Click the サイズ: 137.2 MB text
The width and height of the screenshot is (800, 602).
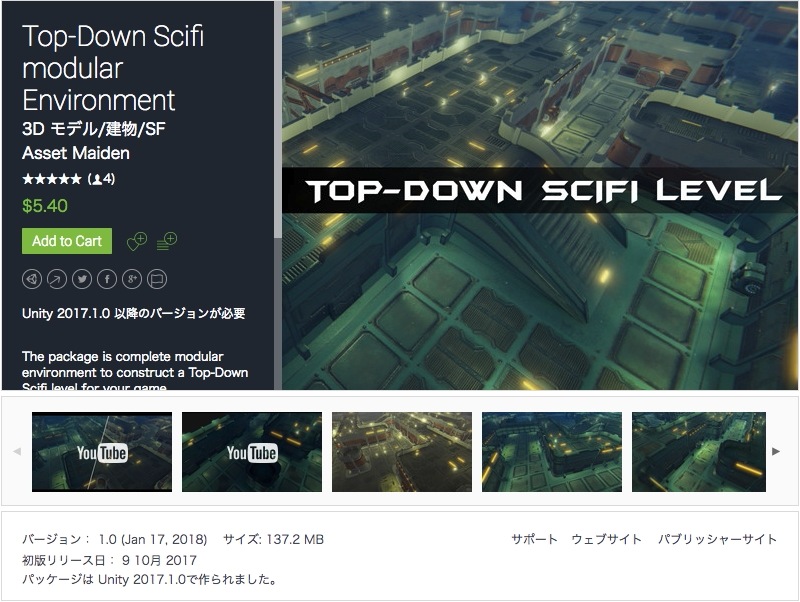[x=273, y=539]
